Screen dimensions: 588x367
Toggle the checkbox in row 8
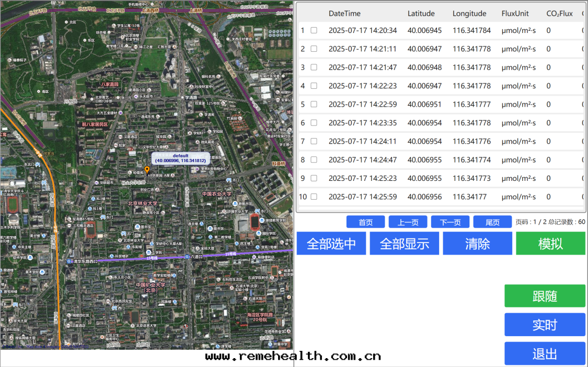click(x=314, y=160)
